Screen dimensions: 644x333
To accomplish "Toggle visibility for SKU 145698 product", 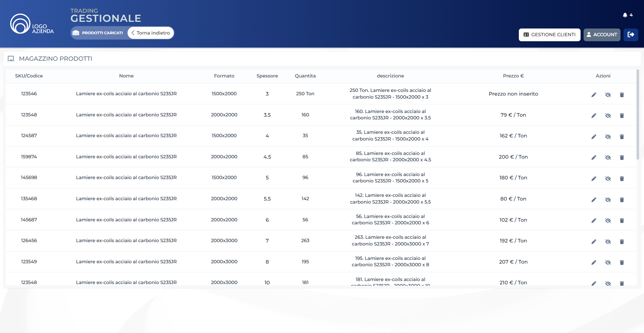I will (x=608, y=179).
